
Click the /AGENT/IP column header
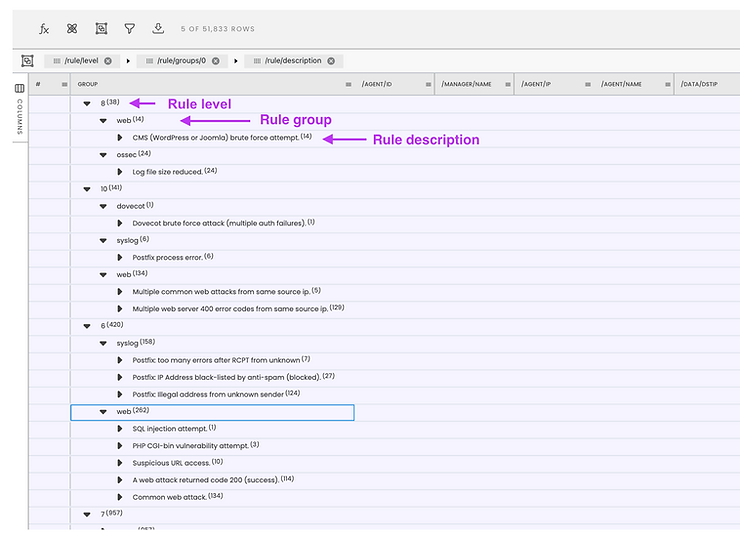point(536,85)
